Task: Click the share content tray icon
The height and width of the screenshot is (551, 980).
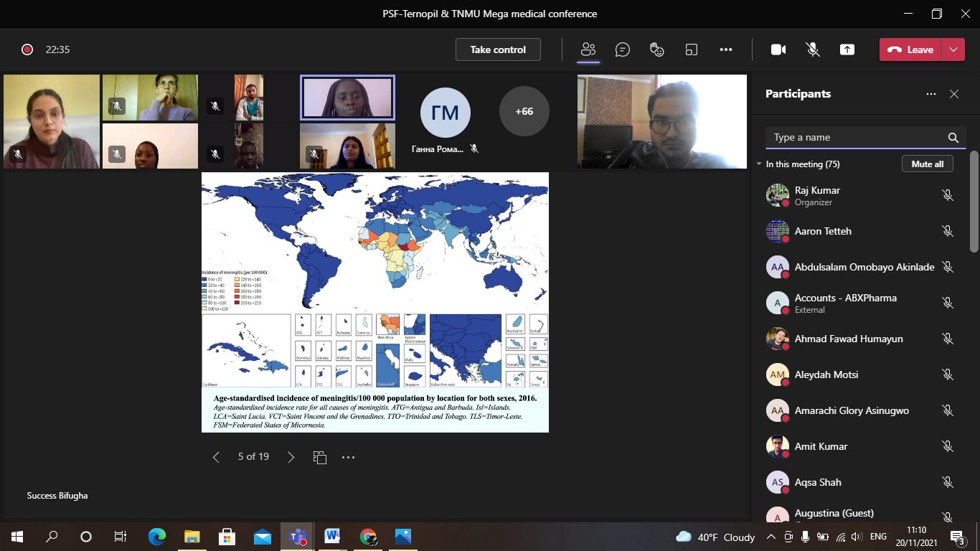Action: tap(847, 50)
